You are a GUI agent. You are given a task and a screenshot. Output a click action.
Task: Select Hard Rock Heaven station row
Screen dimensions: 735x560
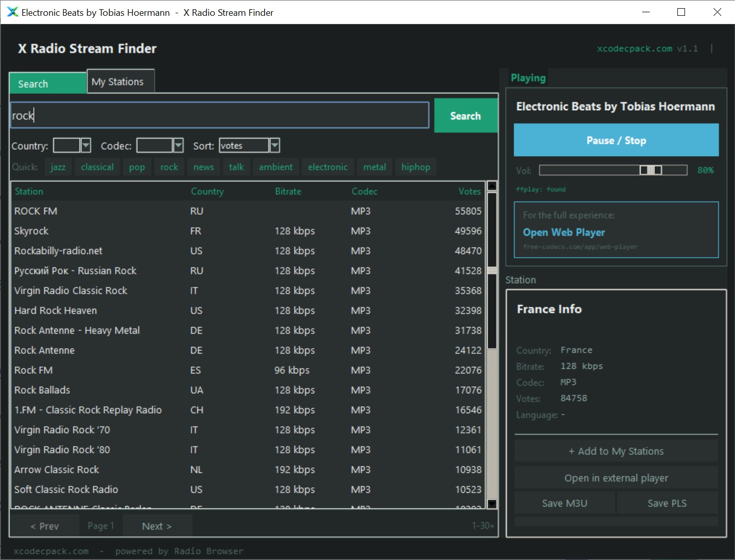pyautogui.click(x=56, y=311)
